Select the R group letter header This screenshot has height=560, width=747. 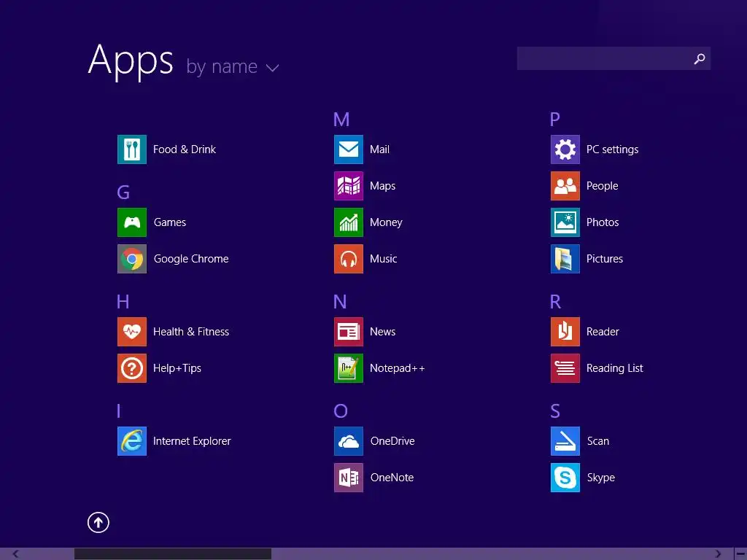(555, 302)
